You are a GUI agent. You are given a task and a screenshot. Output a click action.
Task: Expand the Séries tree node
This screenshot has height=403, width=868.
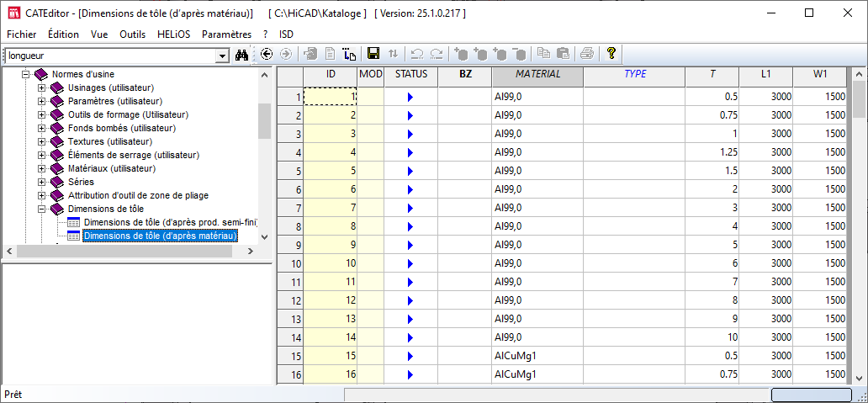click(x=41, y=182)
